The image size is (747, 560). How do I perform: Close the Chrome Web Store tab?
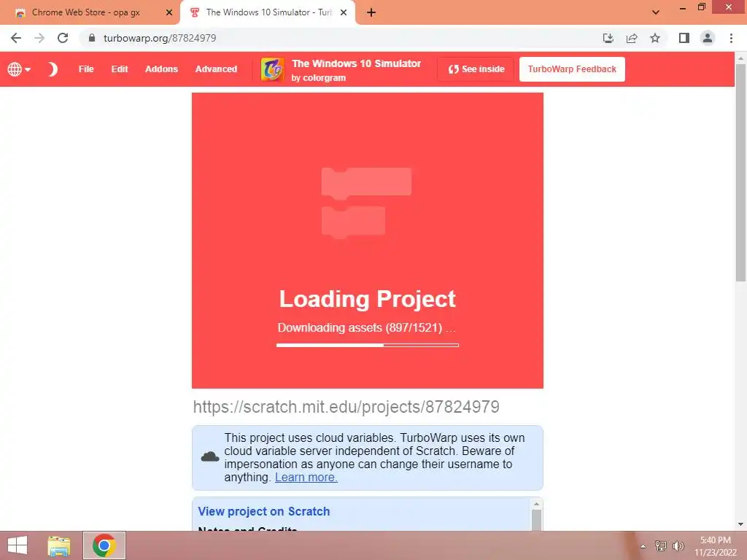[x=169, y=12]
